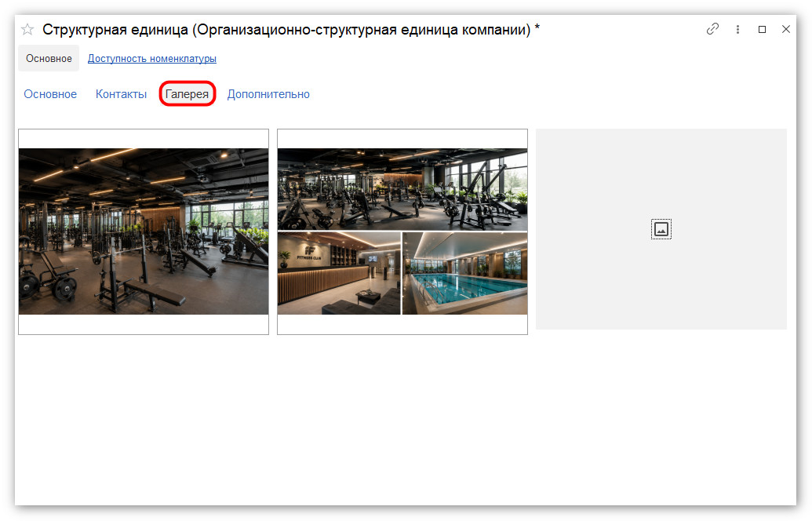The width and height of the screenshot is (812, 521).
Task: Close the Структурная единица form
Action: [x=785, y=30]
